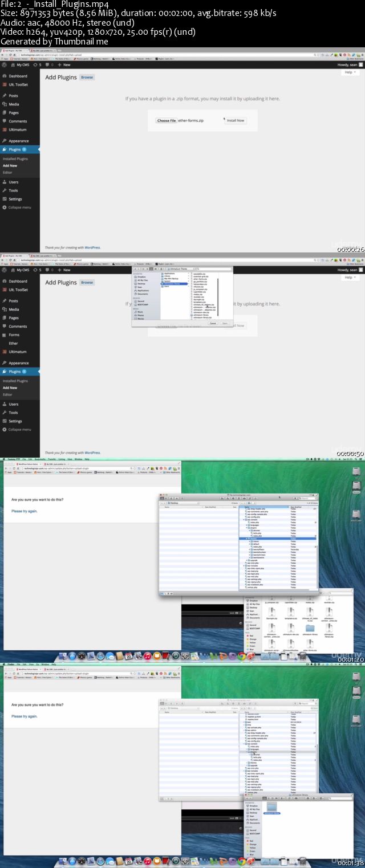Screen dimensions: 365x868
Task: Select ultimatum-library folder in 00:01:20 Finder window
Action: point(310,630)
